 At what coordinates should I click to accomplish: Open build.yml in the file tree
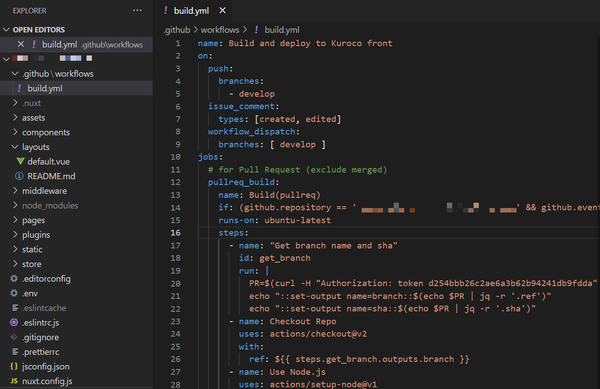(x=45, y=88)
